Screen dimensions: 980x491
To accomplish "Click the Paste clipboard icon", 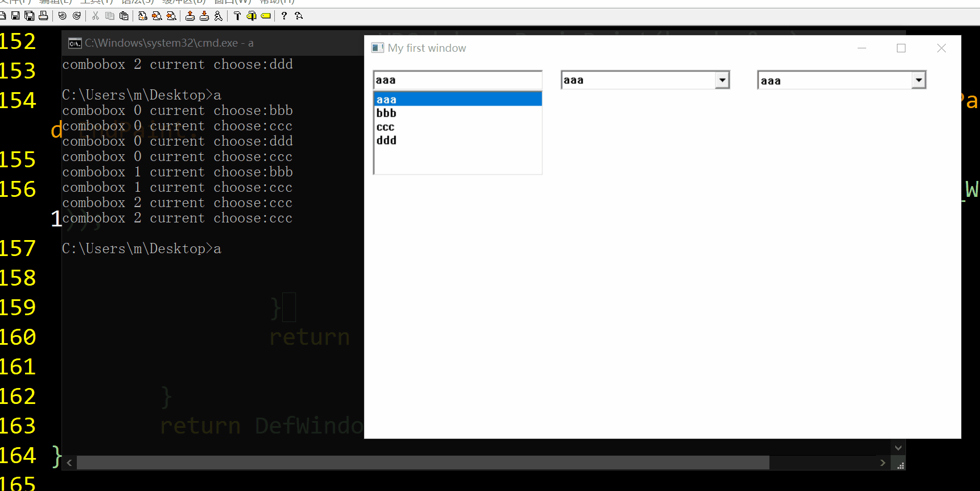I will click(x=124, y=16).
